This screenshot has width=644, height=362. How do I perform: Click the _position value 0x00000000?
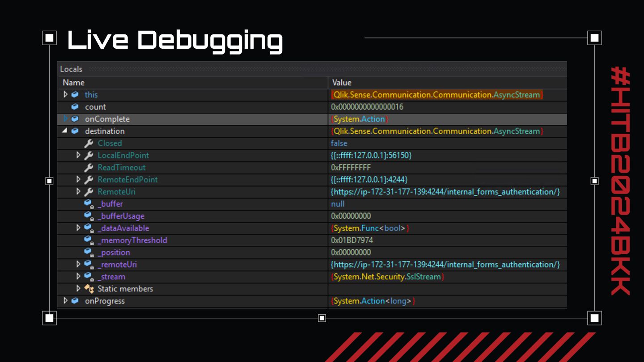click(351, 252)
